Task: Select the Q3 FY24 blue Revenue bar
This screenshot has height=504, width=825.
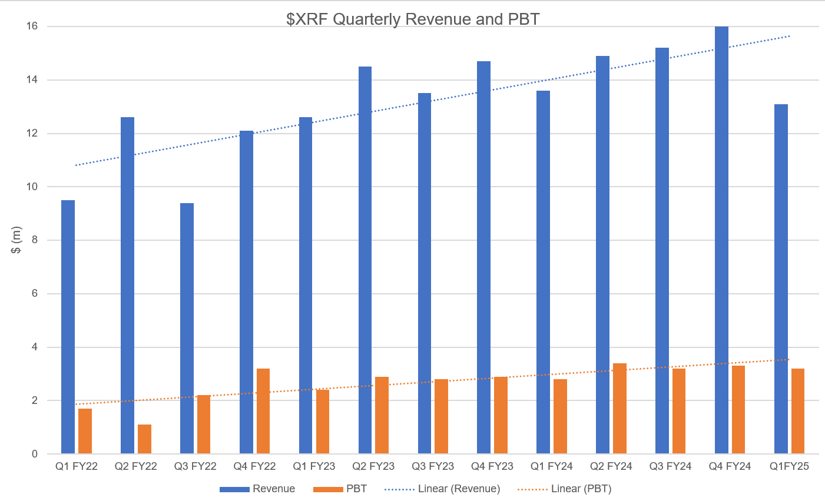Action: point(662,251)
